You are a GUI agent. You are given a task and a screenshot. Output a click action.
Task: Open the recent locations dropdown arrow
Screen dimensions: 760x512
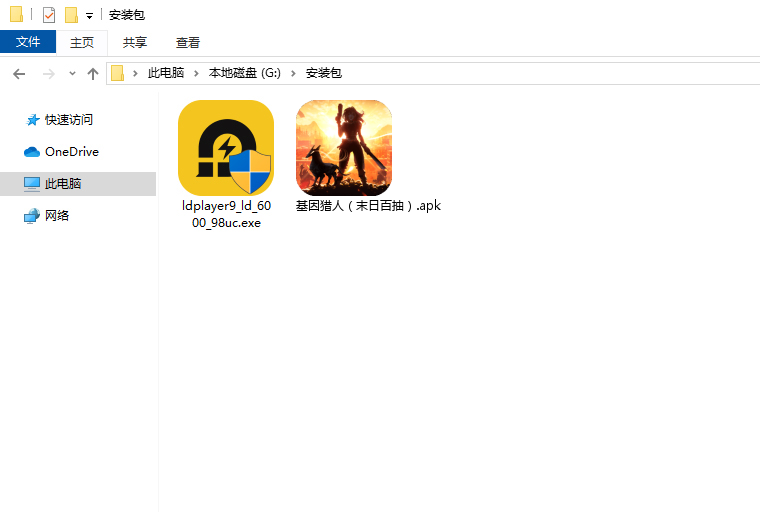pos(72,74)
